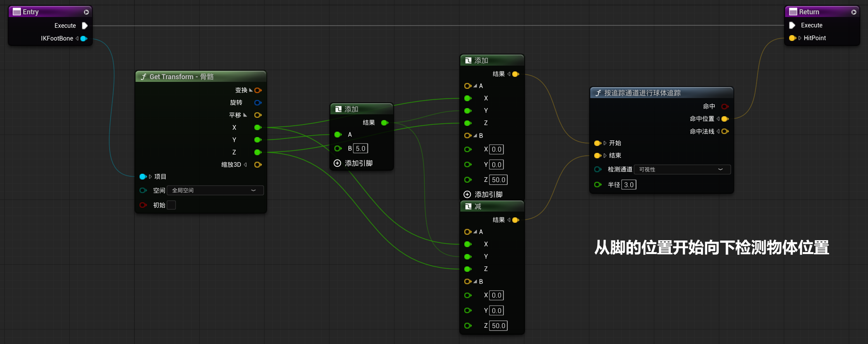
Task: Click 缩放3D output pin
Action: point(258,165)
